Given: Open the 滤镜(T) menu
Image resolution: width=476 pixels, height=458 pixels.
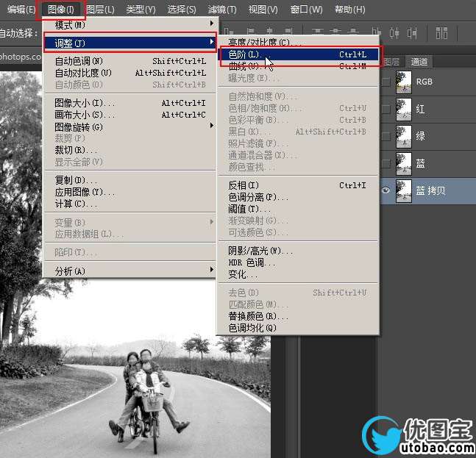Looking at the screenshot, I should point(222,10).
